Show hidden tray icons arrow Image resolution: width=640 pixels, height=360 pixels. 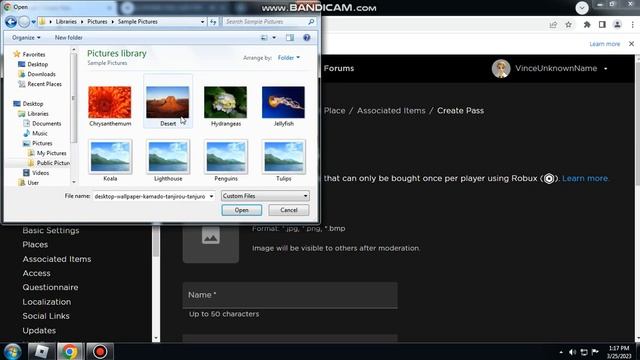tap(561, 352)
